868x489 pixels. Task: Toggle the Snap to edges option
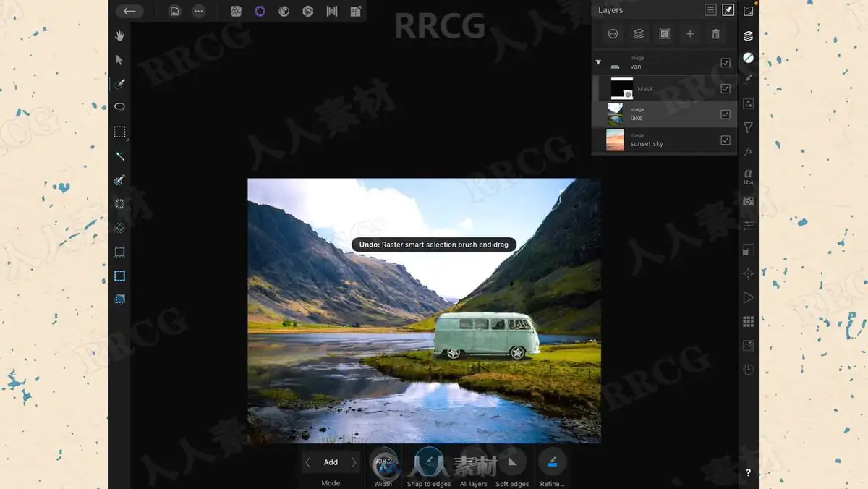click(429, 462)
